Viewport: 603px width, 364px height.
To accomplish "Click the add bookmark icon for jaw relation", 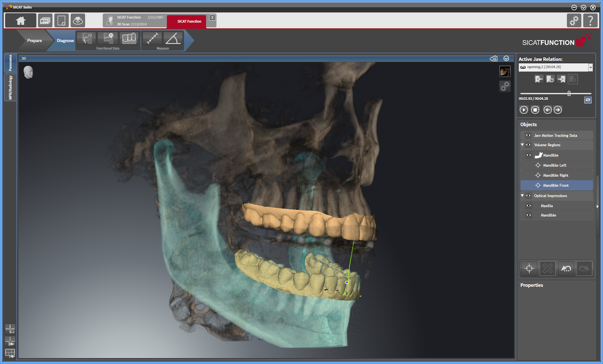I will click(550, 79).
